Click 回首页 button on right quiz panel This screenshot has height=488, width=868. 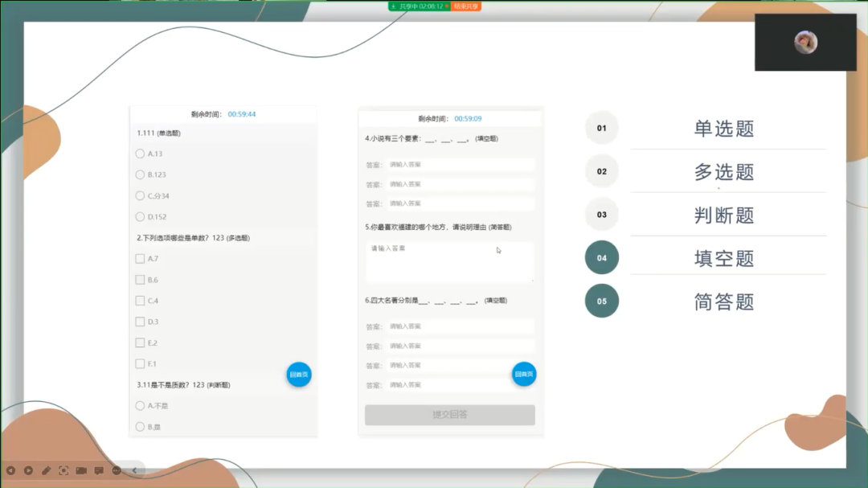click(524, 374)
